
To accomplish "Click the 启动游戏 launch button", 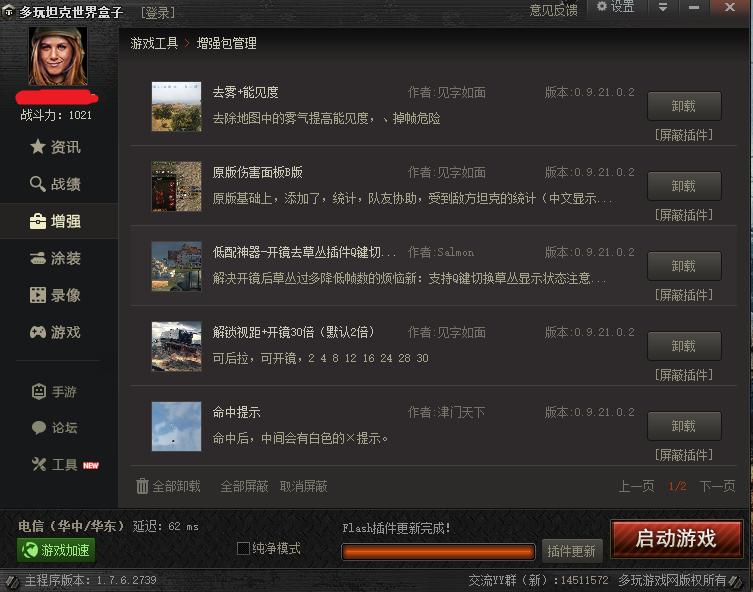I will tap(677, 539).
